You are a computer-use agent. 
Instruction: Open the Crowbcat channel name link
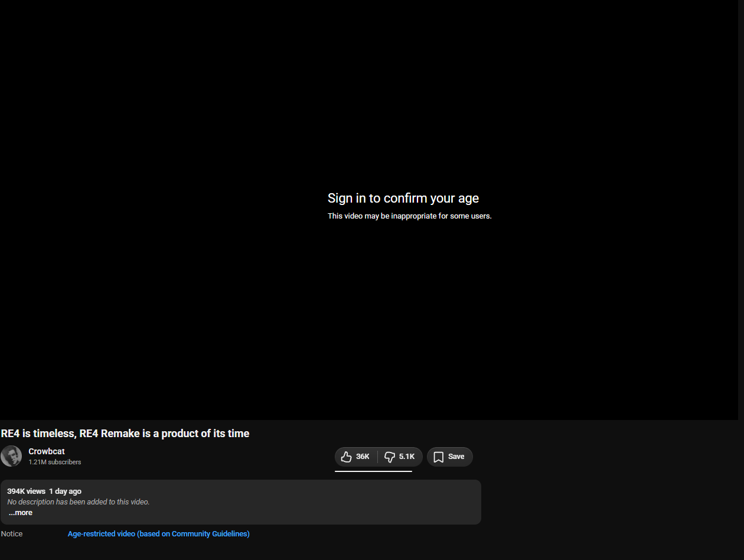coord(47,451)
